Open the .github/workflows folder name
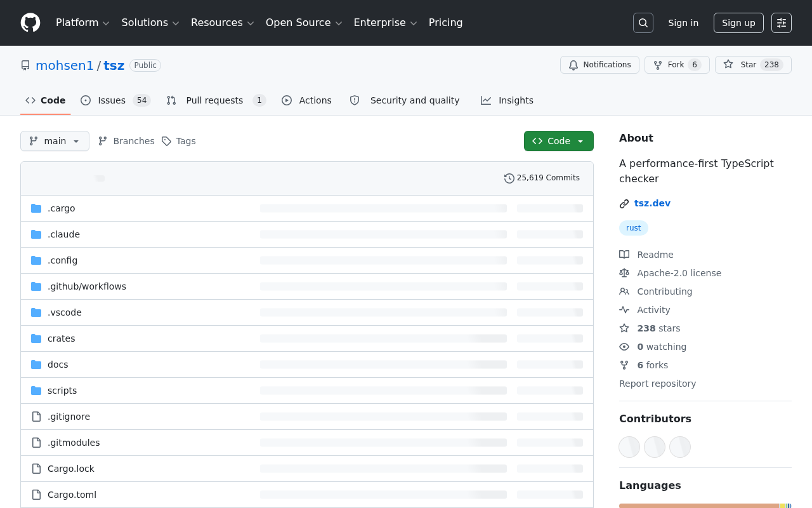The image size is (812, 508). pos(87,286)
